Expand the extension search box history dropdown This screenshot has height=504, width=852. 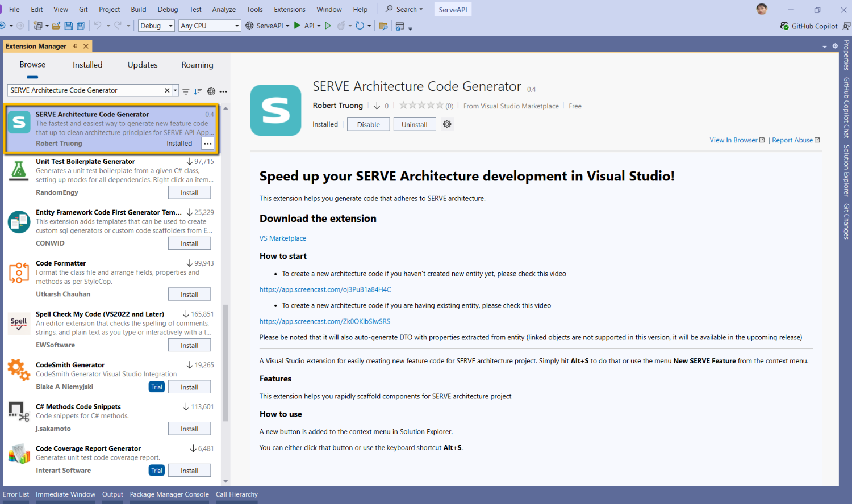click(x=176, y=91)
